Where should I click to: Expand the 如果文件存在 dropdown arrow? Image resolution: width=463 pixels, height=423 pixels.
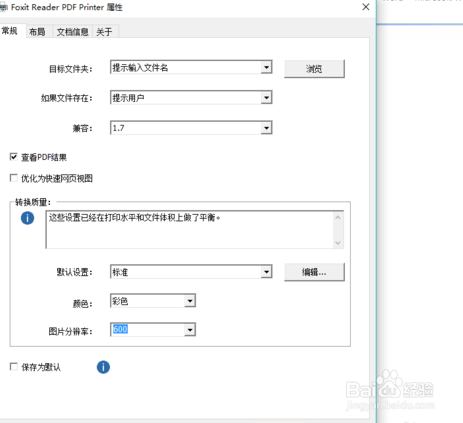(266, 98)
